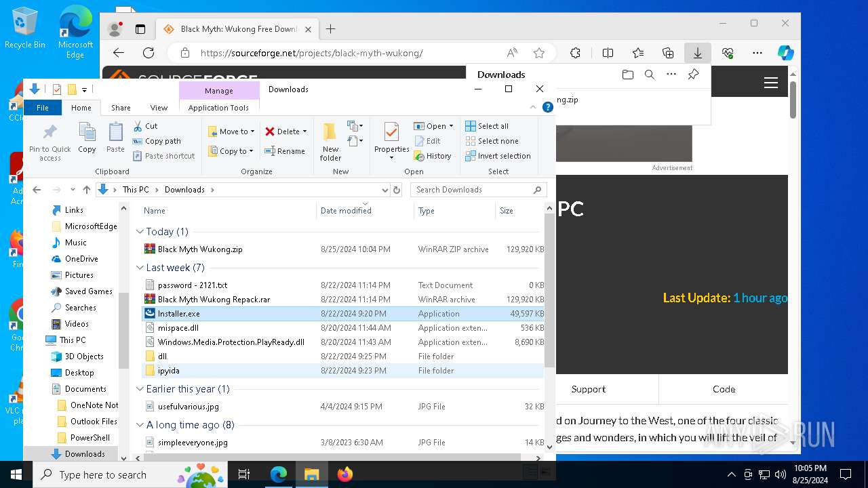Open Edge Downloads toolbar icon
This screenshot has height=488, width=868.
point(698,53)
